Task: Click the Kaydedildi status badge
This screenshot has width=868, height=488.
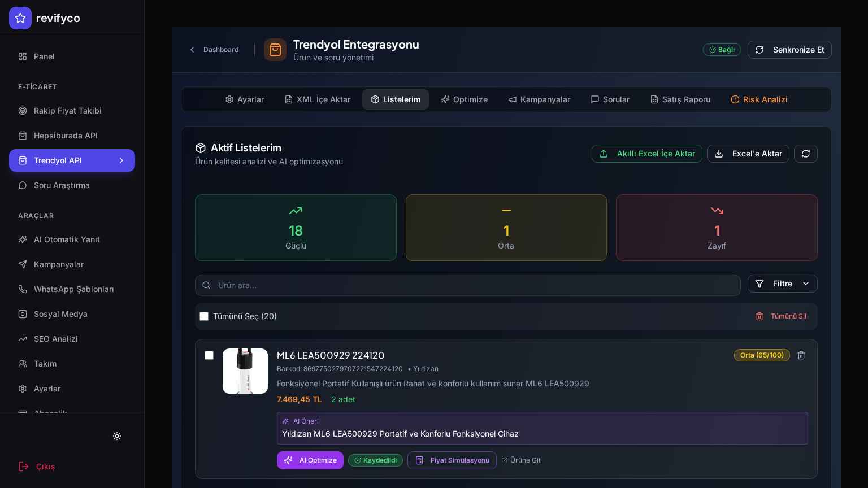Action: point(375,460)
